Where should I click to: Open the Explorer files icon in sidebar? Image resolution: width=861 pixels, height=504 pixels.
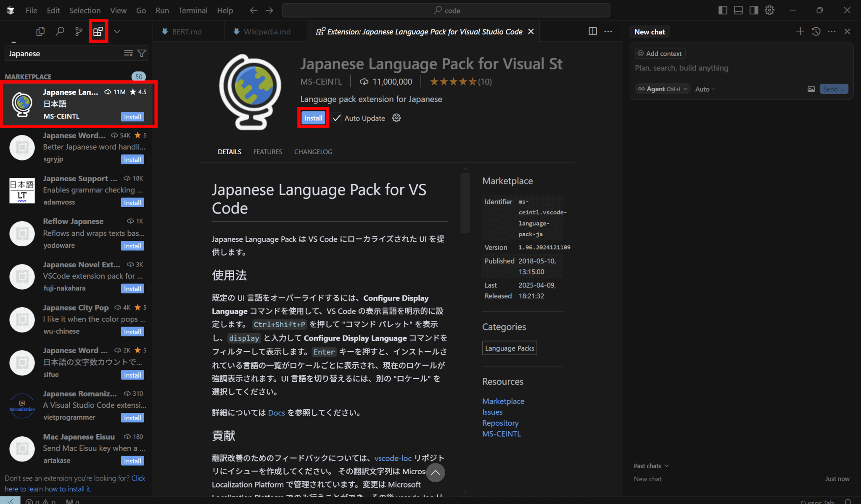40,32
